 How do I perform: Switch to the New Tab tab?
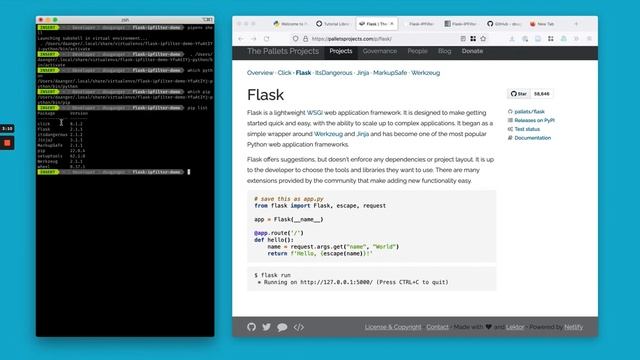pyautogui.click(x=542, y=24)
